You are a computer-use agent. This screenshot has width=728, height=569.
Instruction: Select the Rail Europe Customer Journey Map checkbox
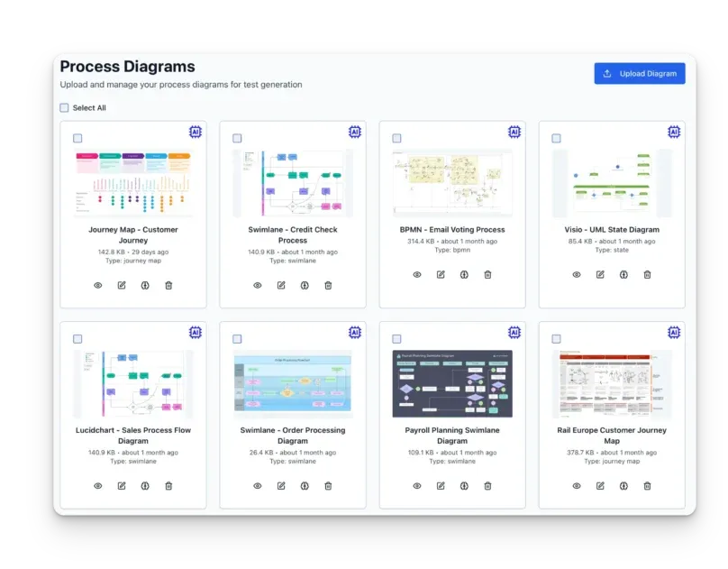click(556, 339)
